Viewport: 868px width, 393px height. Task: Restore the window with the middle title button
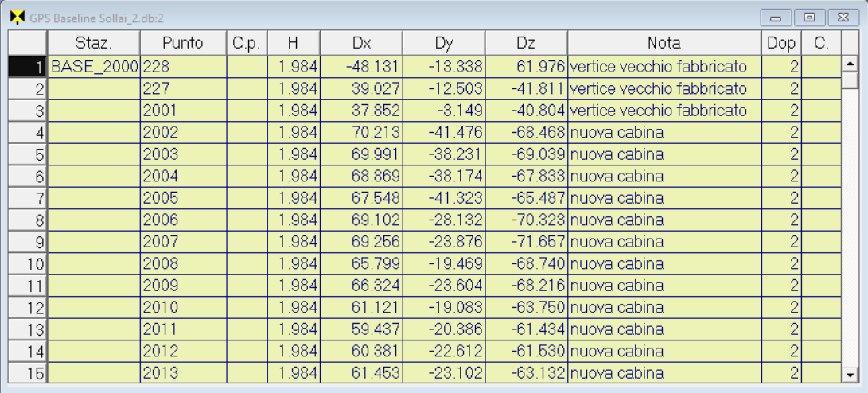point(810,18)
